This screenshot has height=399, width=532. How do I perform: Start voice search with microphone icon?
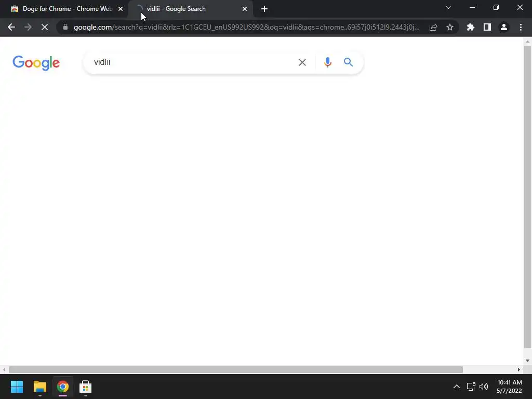(327, 62)
